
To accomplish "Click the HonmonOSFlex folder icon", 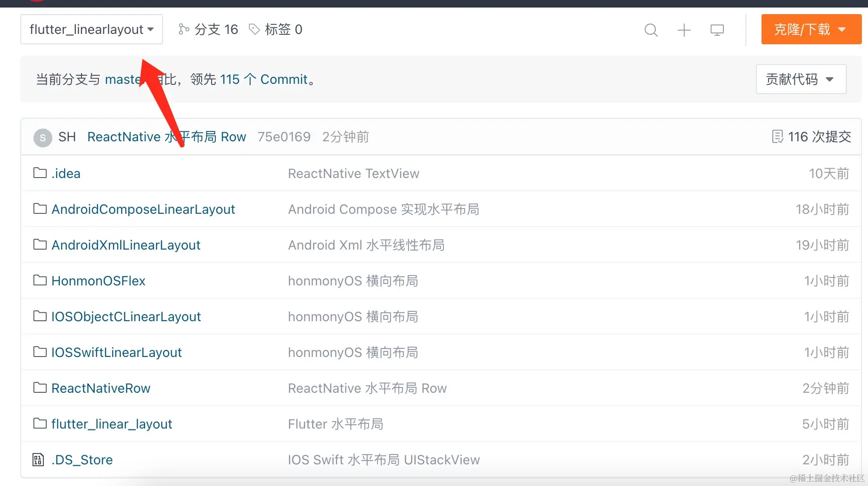I will pyautogui.click(x=40, y=280).
